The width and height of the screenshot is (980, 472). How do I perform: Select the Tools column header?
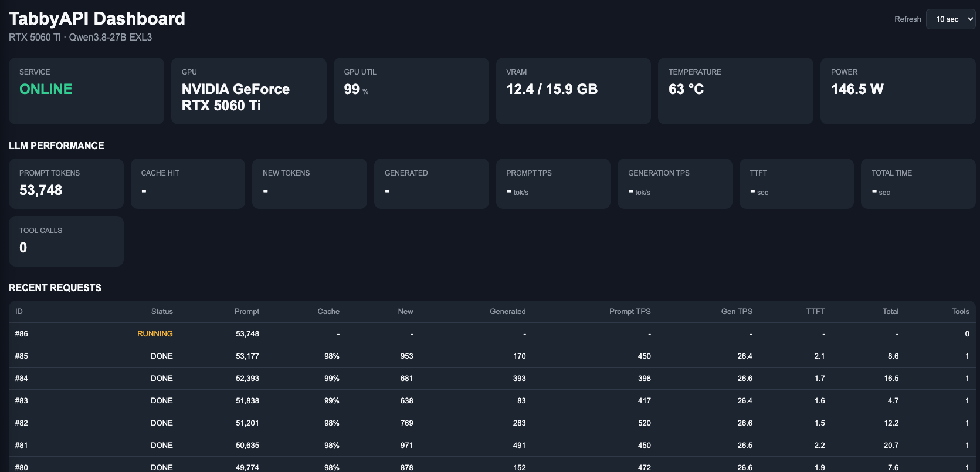pos(961,312)
